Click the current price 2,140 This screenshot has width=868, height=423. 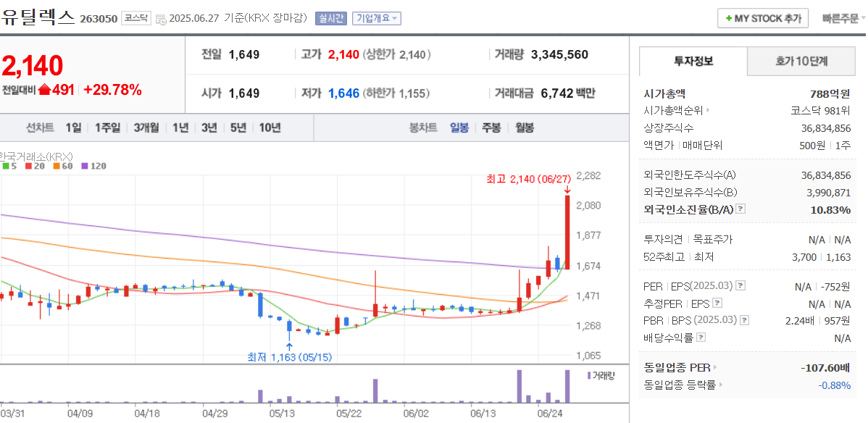point(33,66)
